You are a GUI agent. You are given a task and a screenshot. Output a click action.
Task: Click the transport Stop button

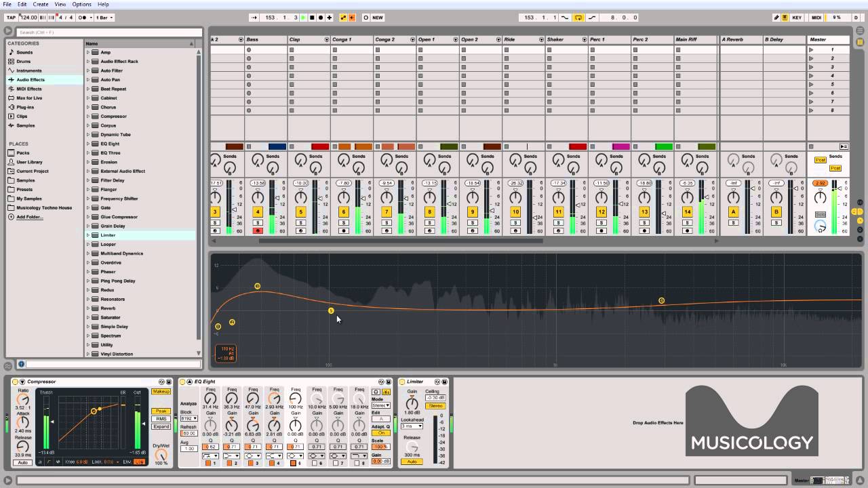312,18
